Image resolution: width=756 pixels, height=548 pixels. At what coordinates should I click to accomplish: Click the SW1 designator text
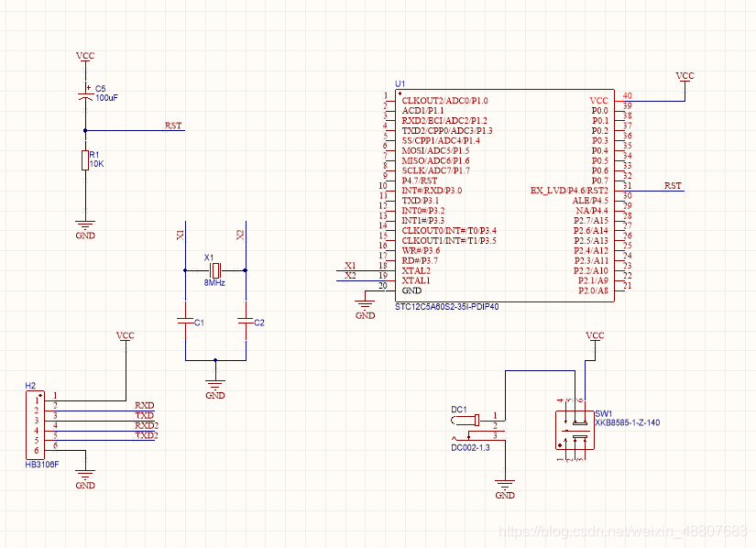pos(604,413)
